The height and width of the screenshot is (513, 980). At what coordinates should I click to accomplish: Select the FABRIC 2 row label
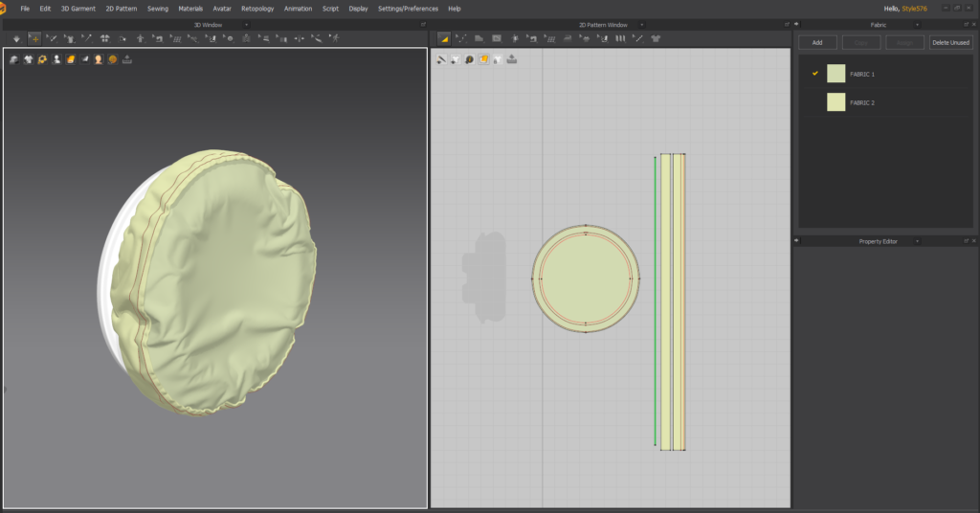pyautogui.click(x=862, y=102)
